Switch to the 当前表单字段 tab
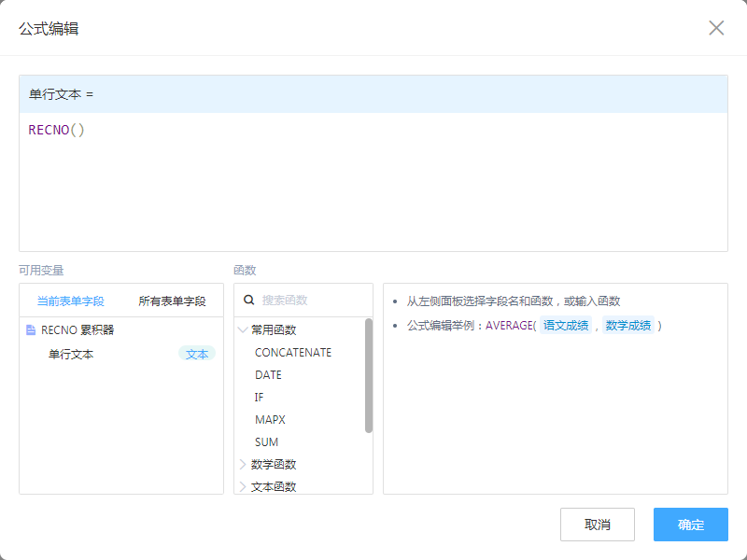747x560 pixels. click(x=70, y=301)
